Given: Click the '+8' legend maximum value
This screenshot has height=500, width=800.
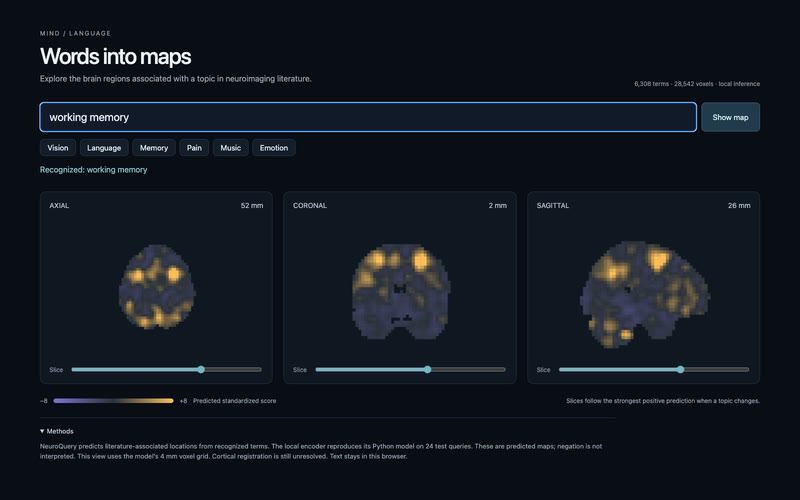Looking at the screenshot, I should click(183, 401).
